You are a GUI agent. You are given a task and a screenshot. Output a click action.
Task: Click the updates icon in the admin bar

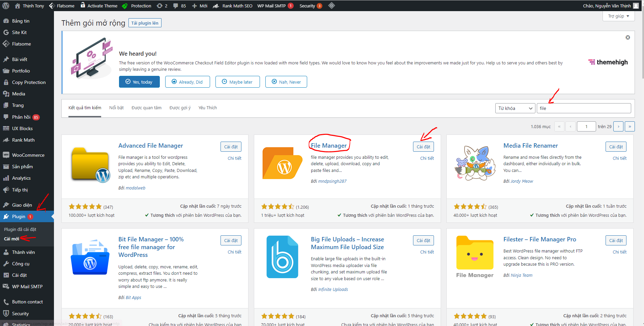(x=161, y=5)
